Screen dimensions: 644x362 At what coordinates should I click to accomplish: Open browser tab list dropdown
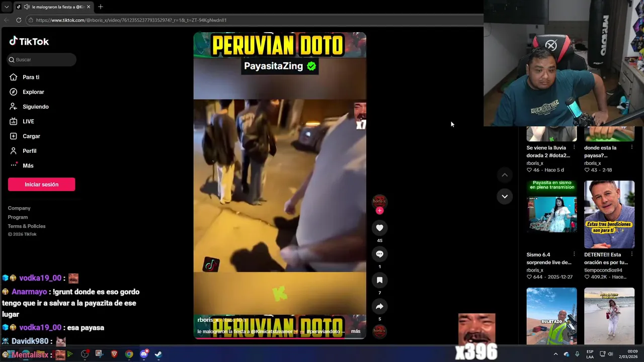click(x=6, y=7)
